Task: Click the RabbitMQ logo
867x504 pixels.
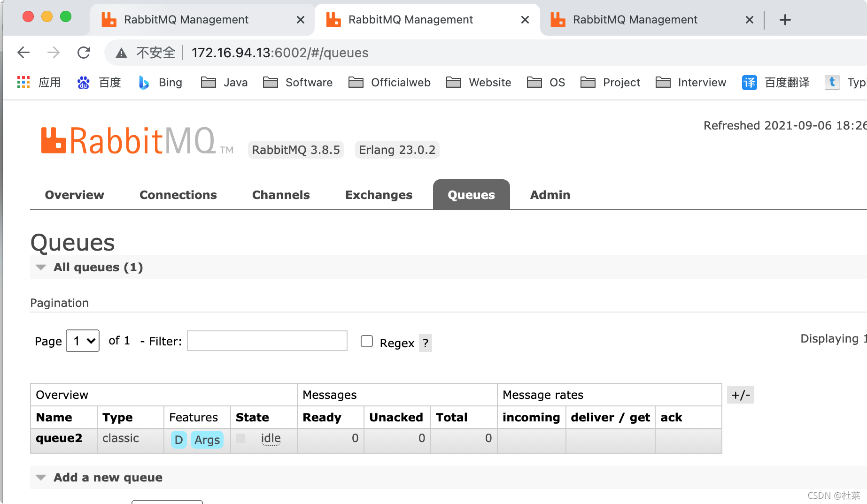Action: tap(137, 141)
